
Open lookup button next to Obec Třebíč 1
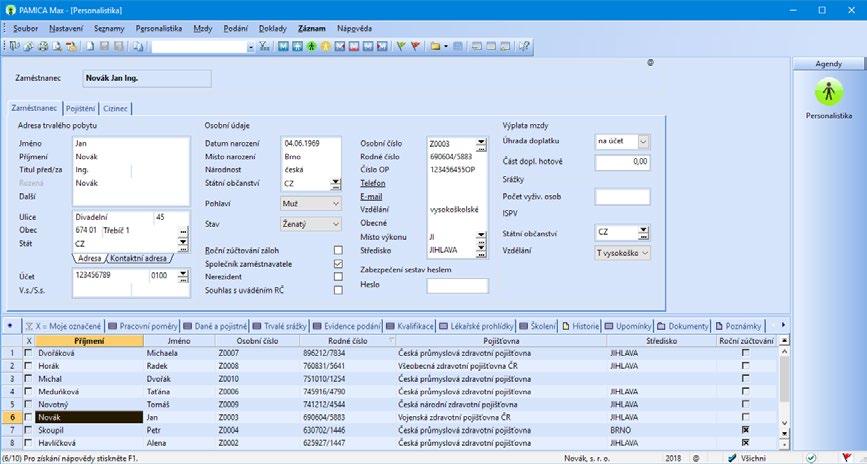click(x=184, y=231)
